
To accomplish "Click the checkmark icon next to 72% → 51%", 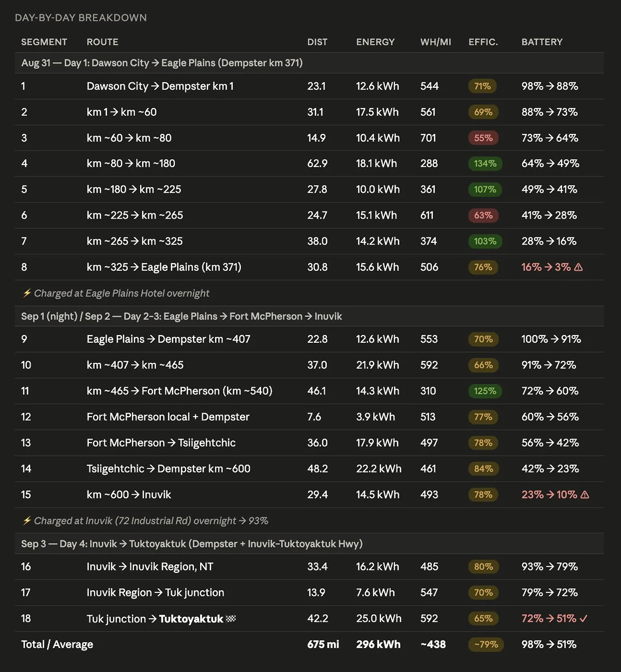I will 583,619.
